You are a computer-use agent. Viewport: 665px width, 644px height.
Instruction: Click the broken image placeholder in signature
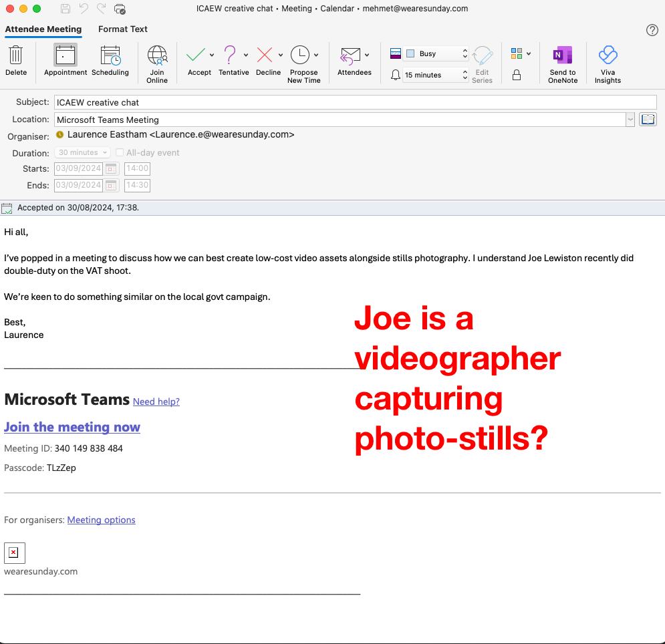click(x=15, y=553)
